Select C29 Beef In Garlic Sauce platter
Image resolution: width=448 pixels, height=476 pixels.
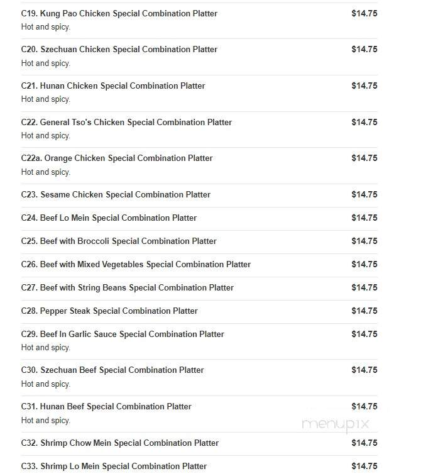(123, 335)
